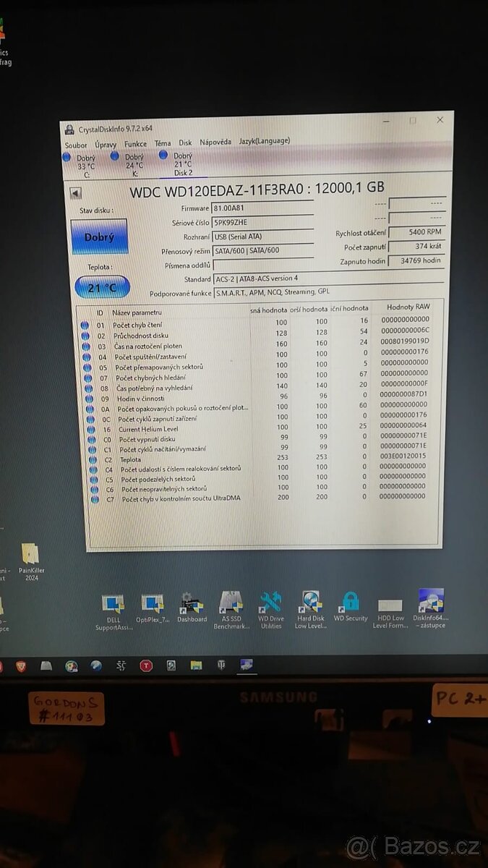Click the Hodnoty RAW column header
Screen dimensions: 488x868
408,307
